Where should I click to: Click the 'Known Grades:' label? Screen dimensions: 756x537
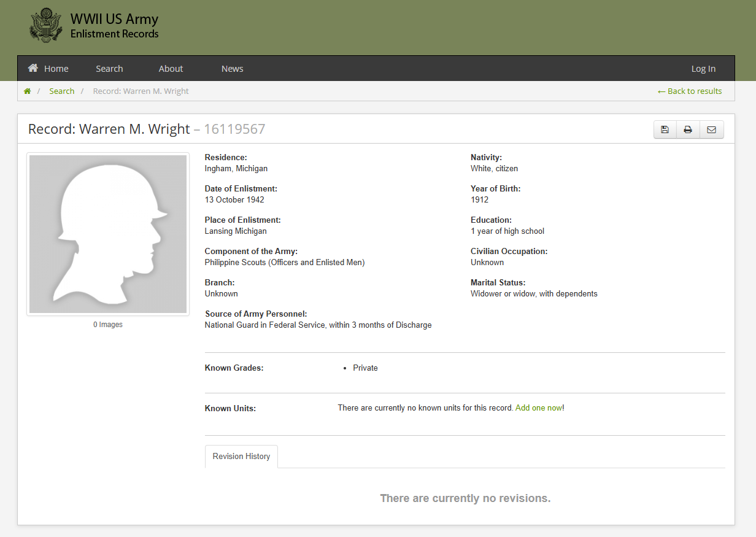pyautogui.click(x=234, y=368)
